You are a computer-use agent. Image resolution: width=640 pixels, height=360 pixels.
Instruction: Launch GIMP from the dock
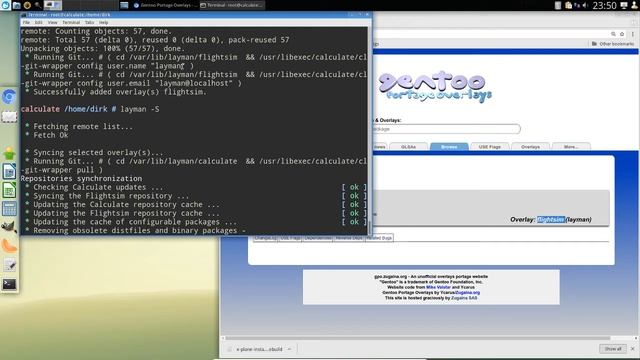point(9,227)
